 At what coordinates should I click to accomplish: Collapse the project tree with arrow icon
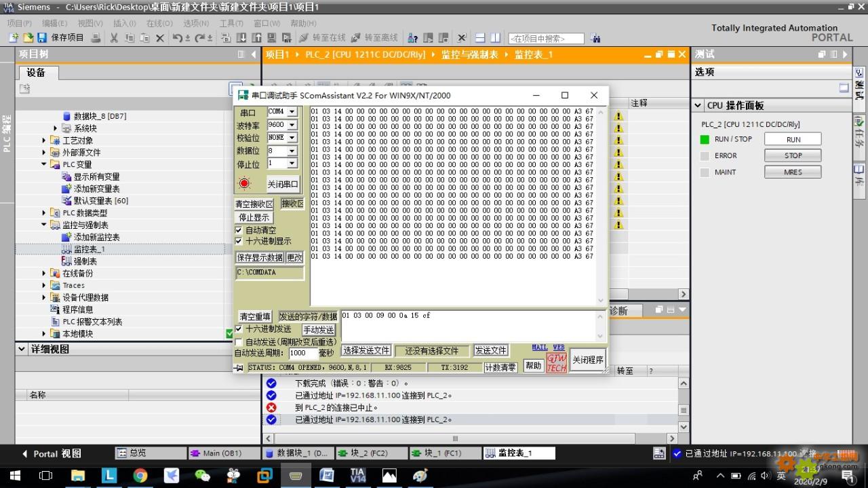[254, 54]
